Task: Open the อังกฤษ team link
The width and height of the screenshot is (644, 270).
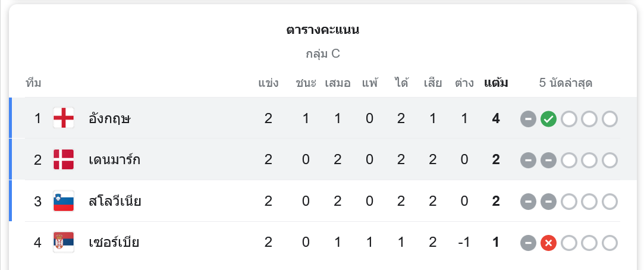Action: click(109, 118)
